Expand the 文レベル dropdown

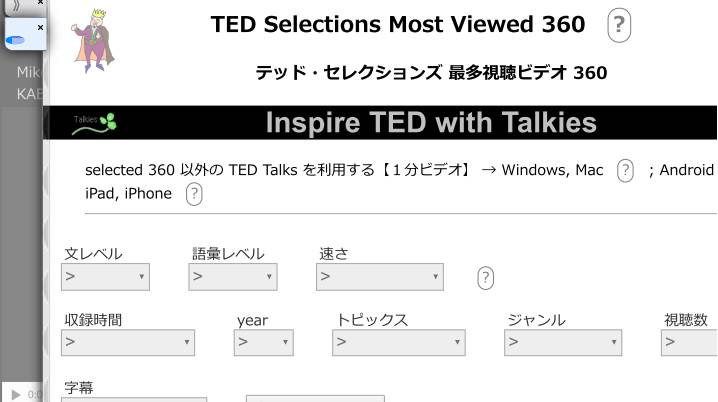(x=105, y=277)
